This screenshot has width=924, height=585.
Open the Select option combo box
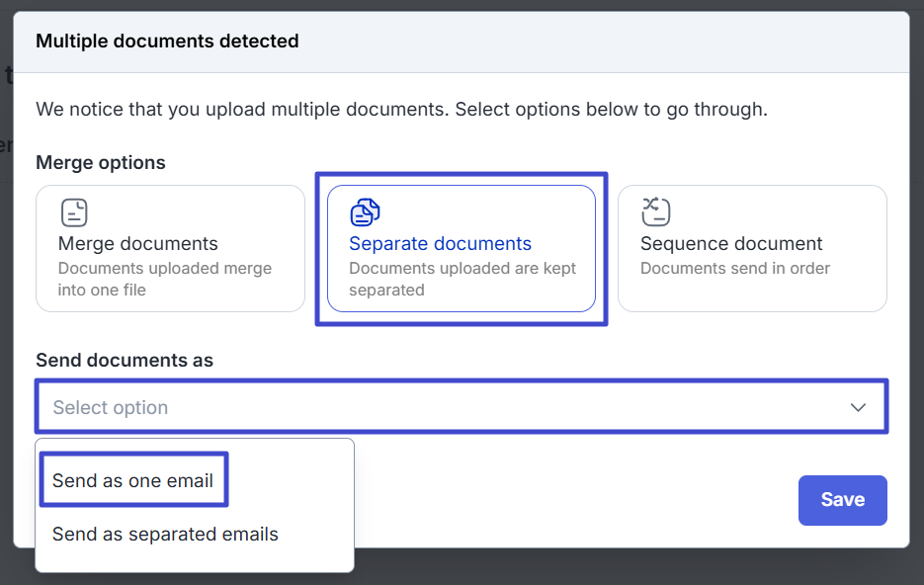point(461,407)
